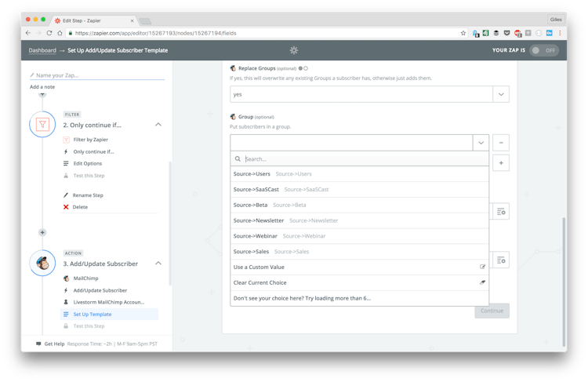
Task: Click the MailChimp action step icon
Action: (x=42, y=264)
